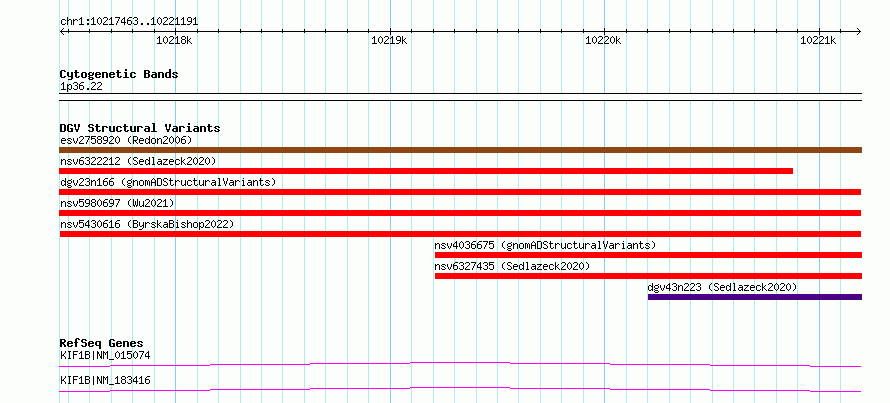Click the KIF1B|NM_183416 gene label
The image size is (890, 403).
(x=105, y=380)
